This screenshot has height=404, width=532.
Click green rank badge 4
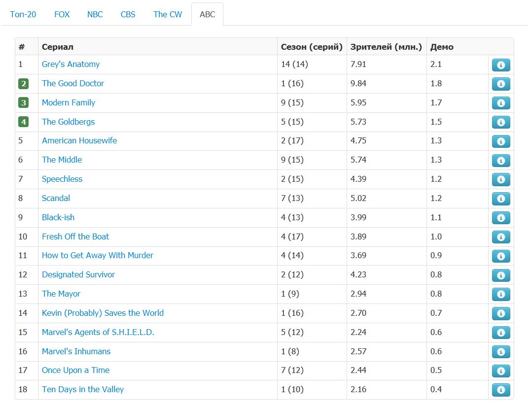pos(23,122)
